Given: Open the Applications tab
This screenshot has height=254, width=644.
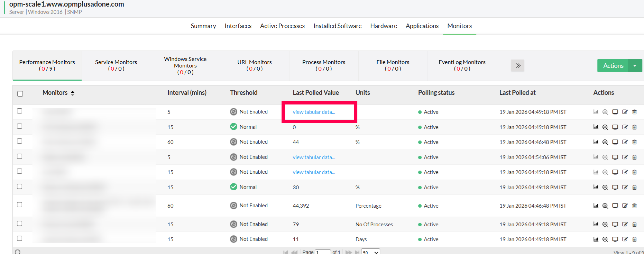Looking at the screenshot, I should pos(422,26).
